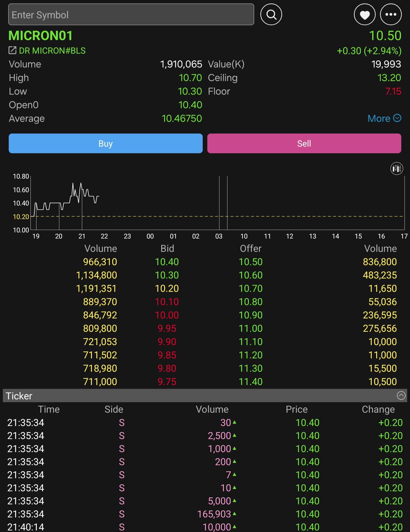410x532 pixels.
Task: Select offer price 11.30
Action: click(x=250, y=368)
